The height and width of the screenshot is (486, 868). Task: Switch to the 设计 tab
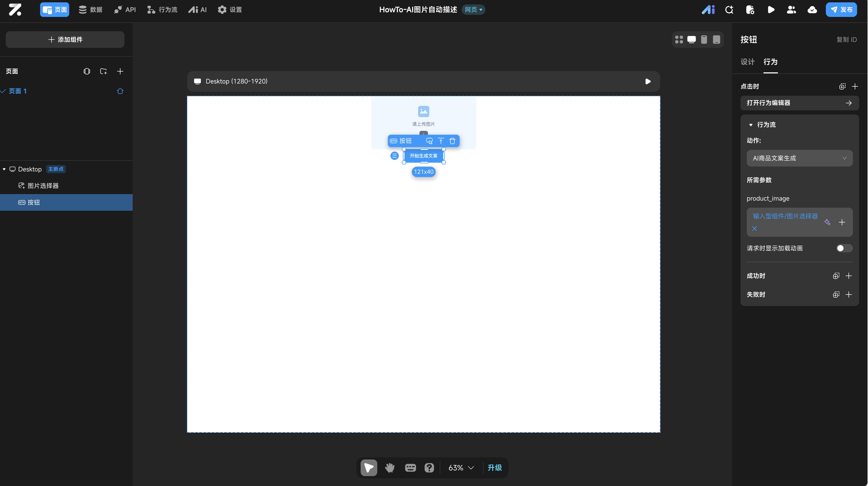click(x=747, y=62)
